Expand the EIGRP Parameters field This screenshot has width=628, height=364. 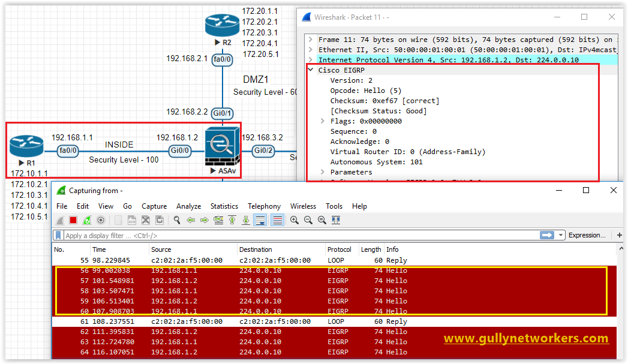tap(323, 172)
